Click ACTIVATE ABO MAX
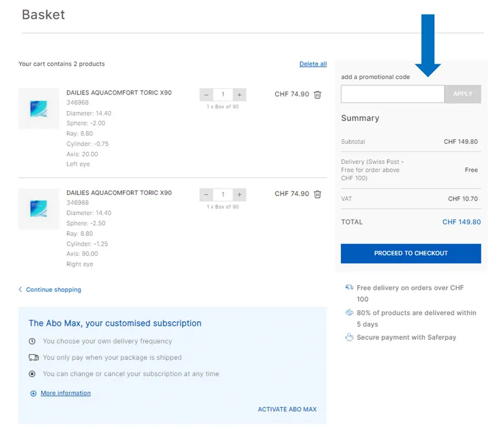Viewport: 504px width, 430px height. coord(287,409)
